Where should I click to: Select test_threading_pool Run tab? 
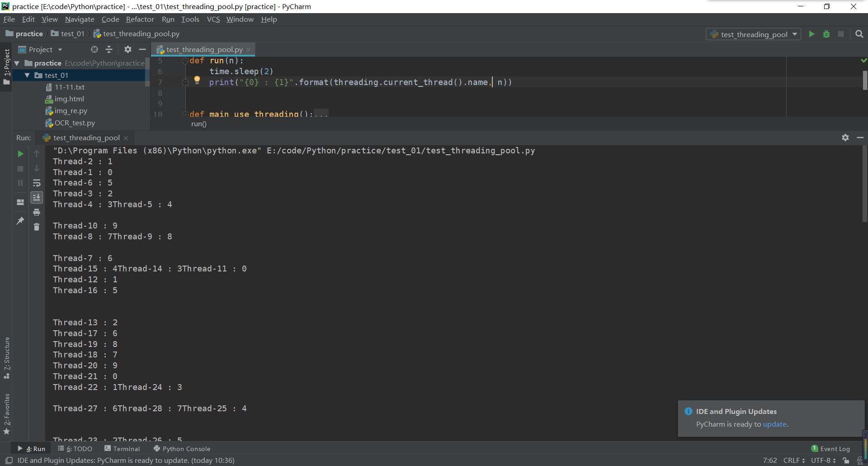click(x=86, y=138)
